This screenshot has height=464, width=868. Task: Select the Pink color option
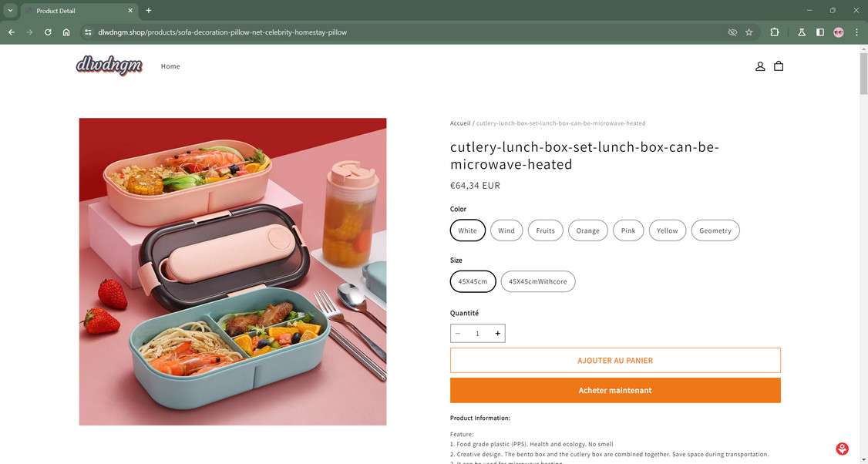click(628, 230)
